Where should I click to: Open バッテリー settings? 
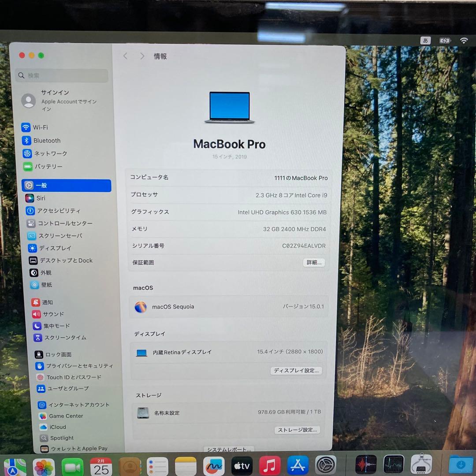coord(43,166)
